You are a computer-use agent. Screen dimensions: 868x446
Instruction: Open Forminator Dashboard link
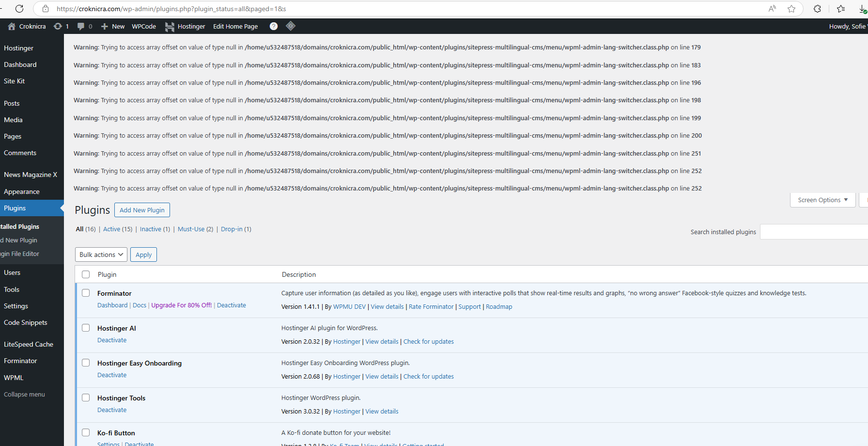pyautogui.click(x=112, y=305)
